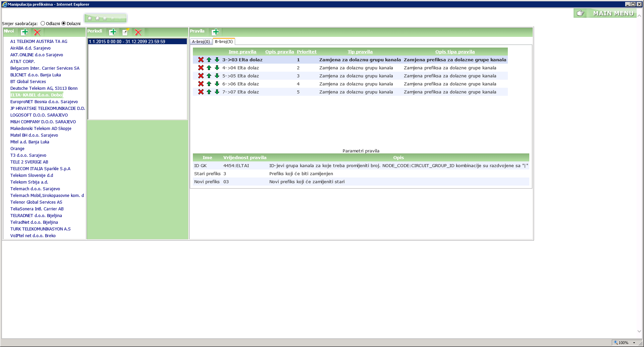Select Telenor Global Services AS

36,202
